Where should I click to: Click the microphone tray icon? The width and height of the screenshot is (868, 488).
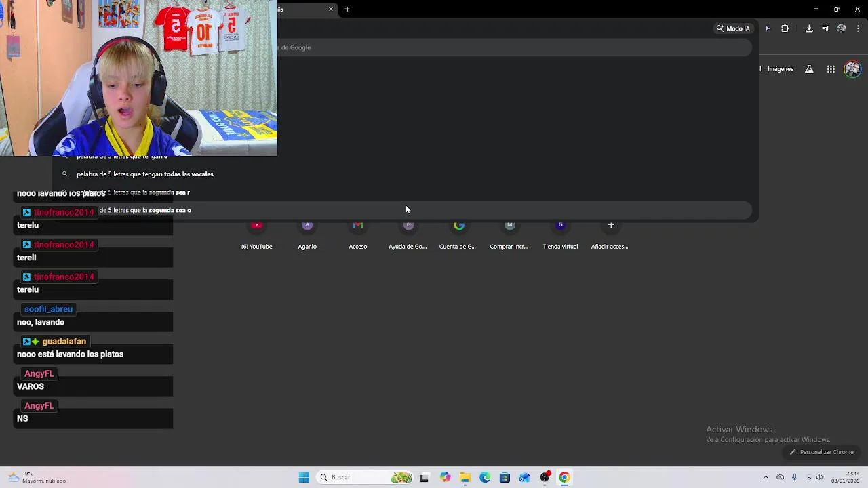(x=795, y=477)
